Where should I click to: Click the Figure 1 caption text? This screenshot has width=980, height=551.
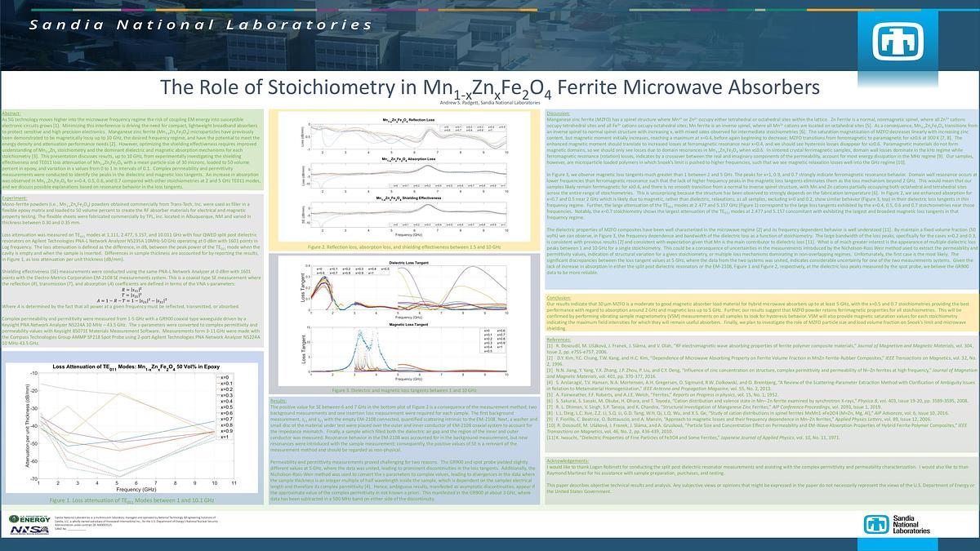click(131, 499)
